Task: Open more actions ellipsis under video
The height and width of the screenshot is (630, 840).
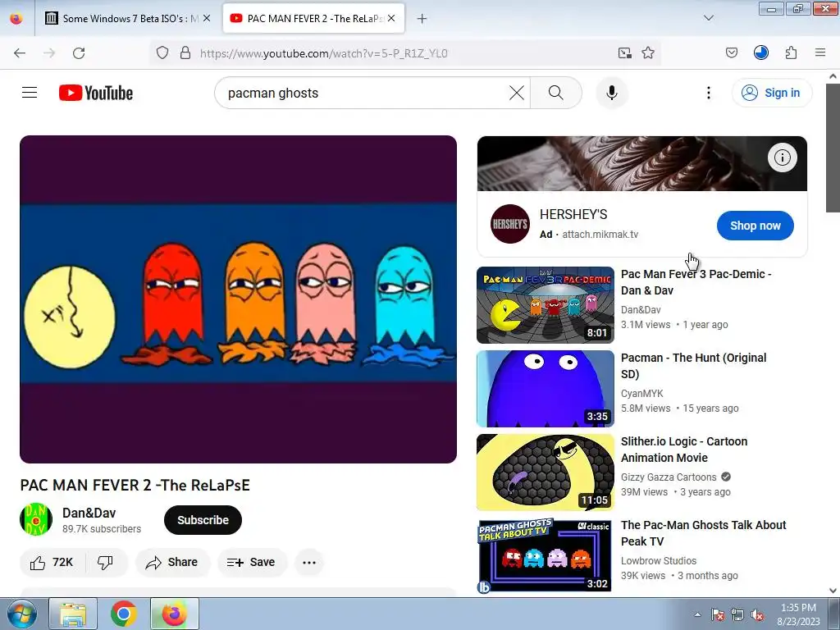Action: (309, 562)
